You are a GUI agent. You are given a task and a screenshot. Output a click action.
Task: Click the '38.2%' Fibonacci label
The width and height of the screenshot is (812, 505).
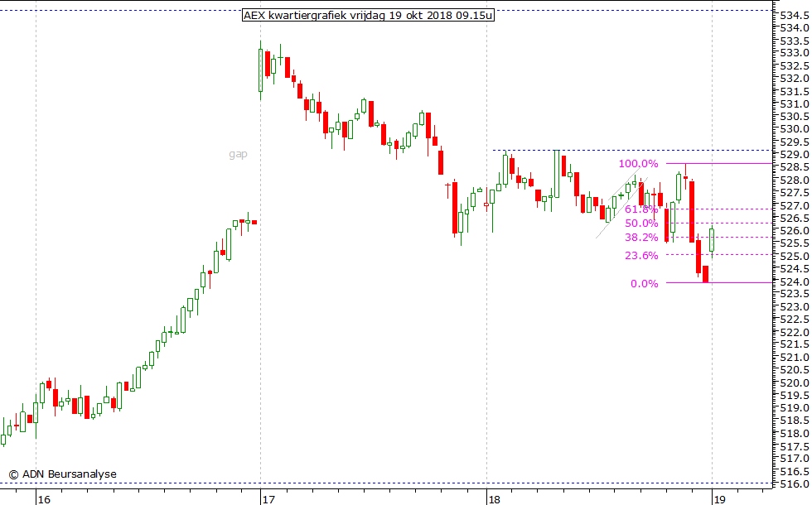click(x=641, y=238)
